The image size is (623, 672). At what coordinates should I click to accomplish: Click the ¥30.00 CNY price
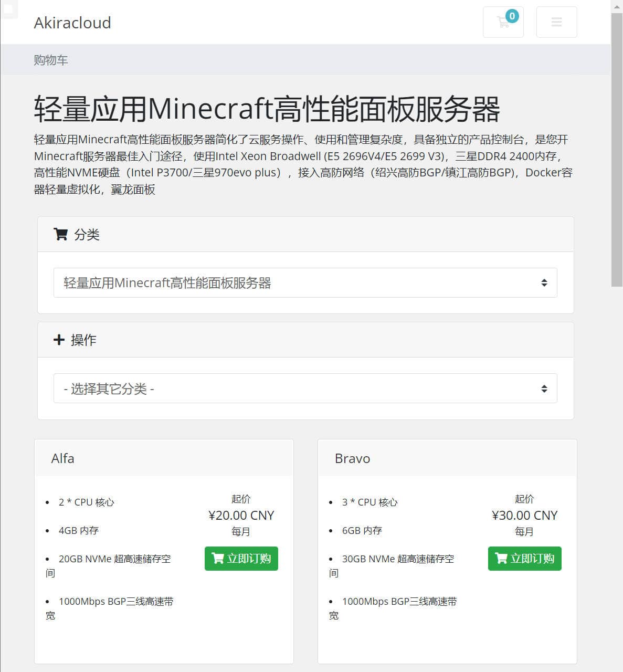pos(524,515)
